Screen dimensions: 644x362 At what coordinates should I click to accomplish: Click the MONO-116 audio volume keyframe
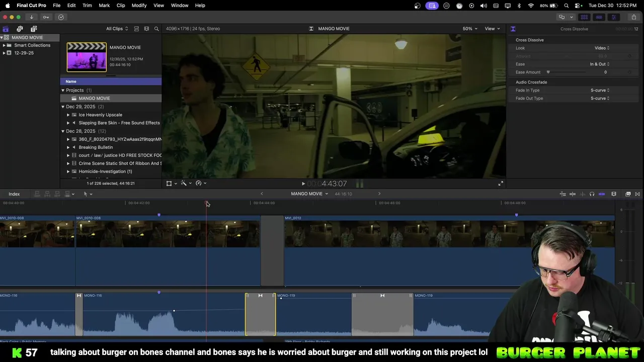[x=174, y=311]
